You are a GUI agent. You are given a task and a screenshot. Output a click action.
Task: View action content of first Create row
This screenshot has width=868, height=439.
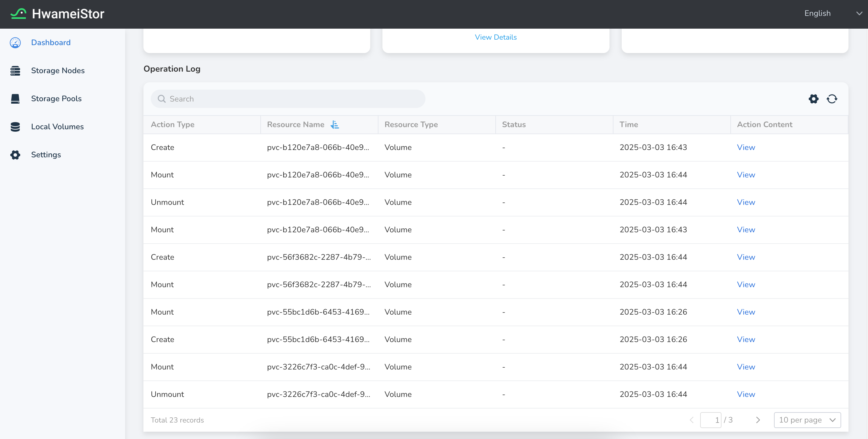(x=746, y=148)
